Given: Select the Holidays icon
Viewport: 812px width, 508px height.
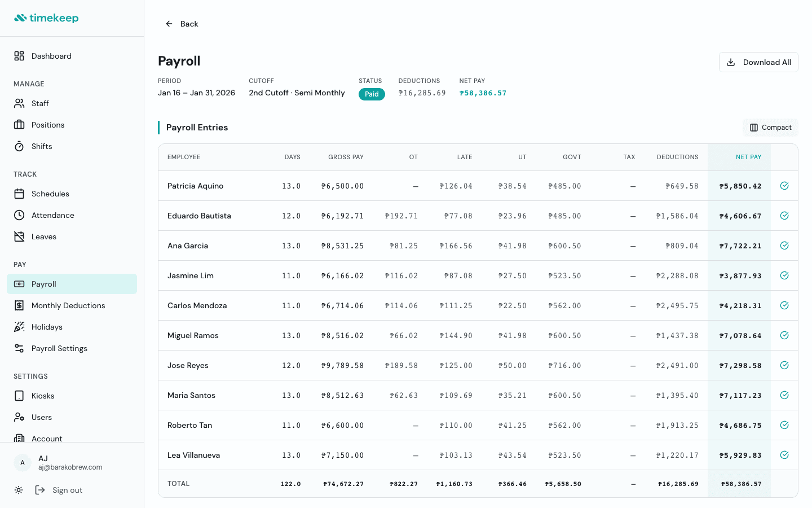Looking at the screenshot, I should point(19,327).
